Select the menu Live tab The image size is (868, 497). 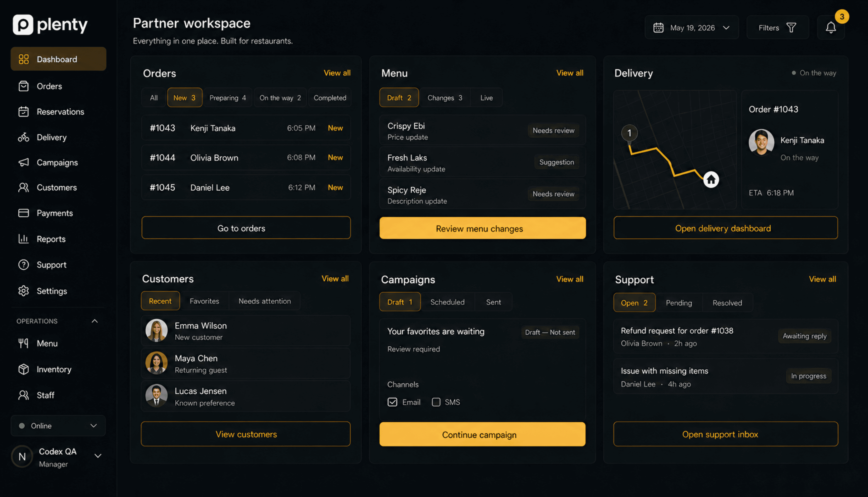tap(487, 98)
